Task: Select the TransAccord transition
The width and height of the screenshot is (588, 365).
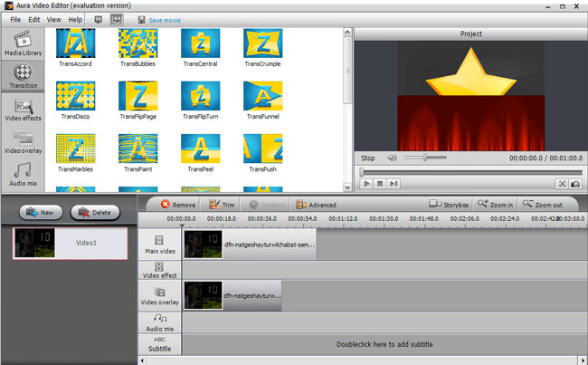Action: click(x=75, y=48)
